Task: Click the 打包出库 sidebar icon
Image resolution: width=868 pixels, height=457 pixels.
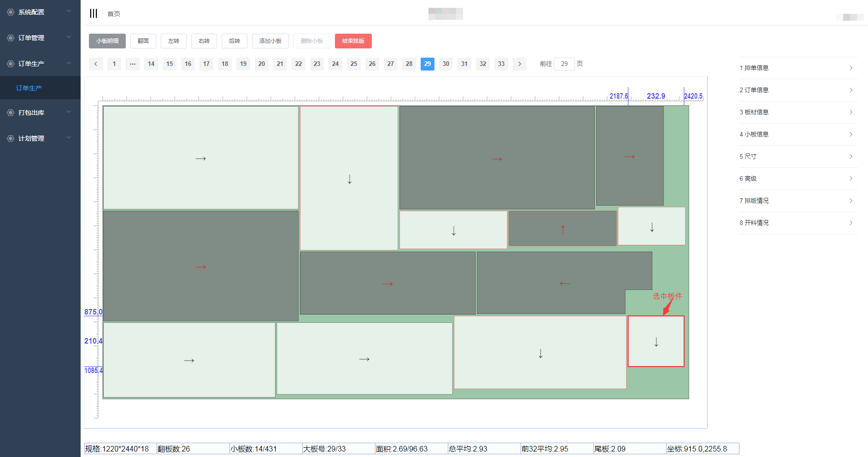Action: 11,113
